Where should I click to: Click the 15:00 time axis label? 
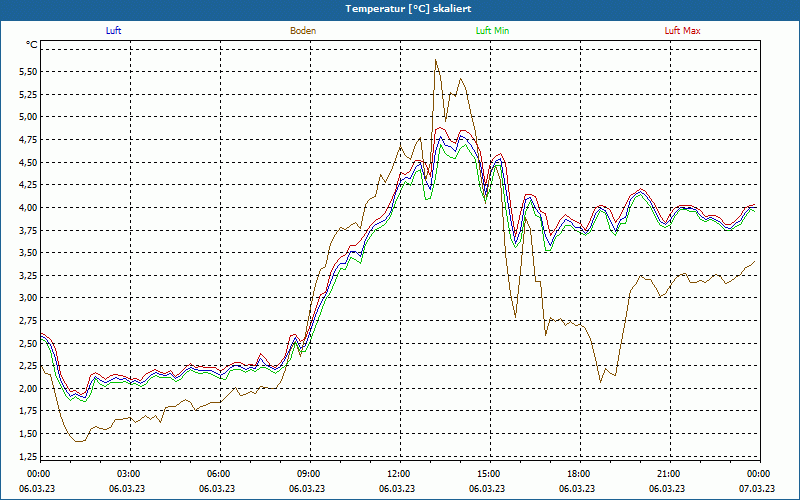point(488,474)
